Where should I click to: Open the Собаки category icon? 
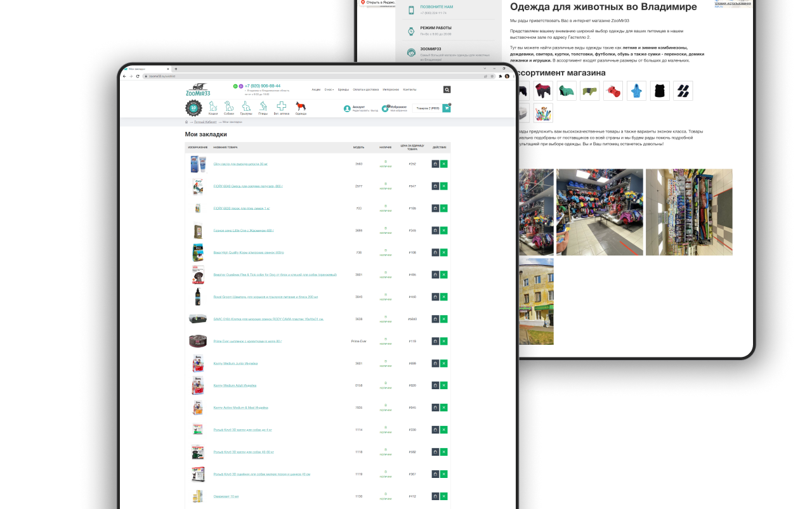tap(229, 106)
